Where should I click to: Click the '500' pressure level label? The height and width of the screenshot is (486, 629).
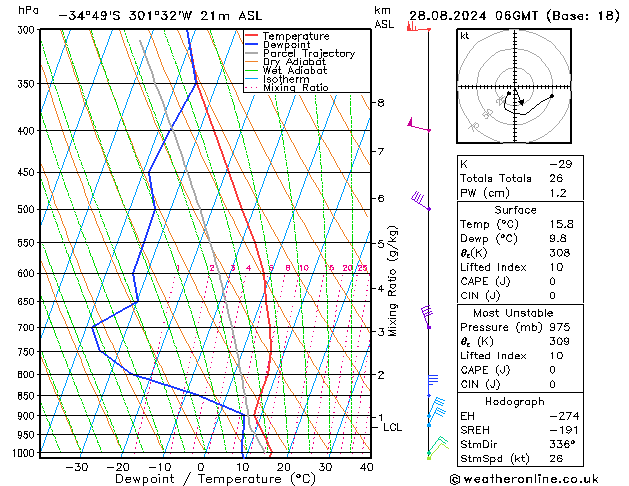point(26,209)
